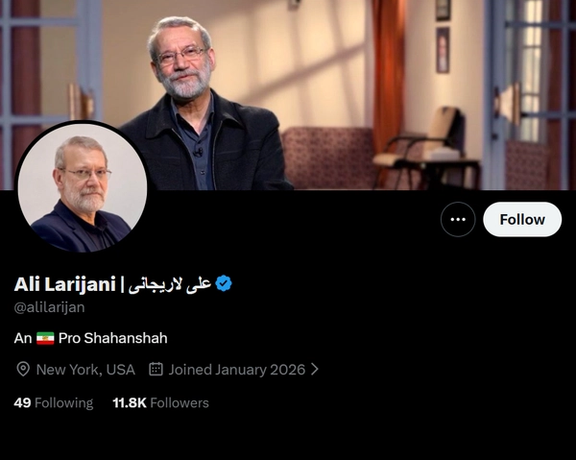The height and width of the screenshot is (460, 576).
Task: Click the New York, USA location text
Action: [86, 370]
